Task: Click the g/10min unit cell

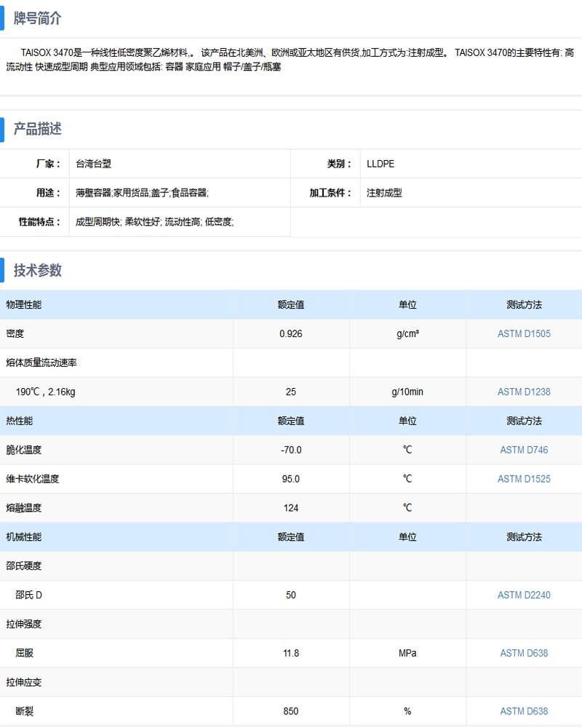Action: point(407,392)
